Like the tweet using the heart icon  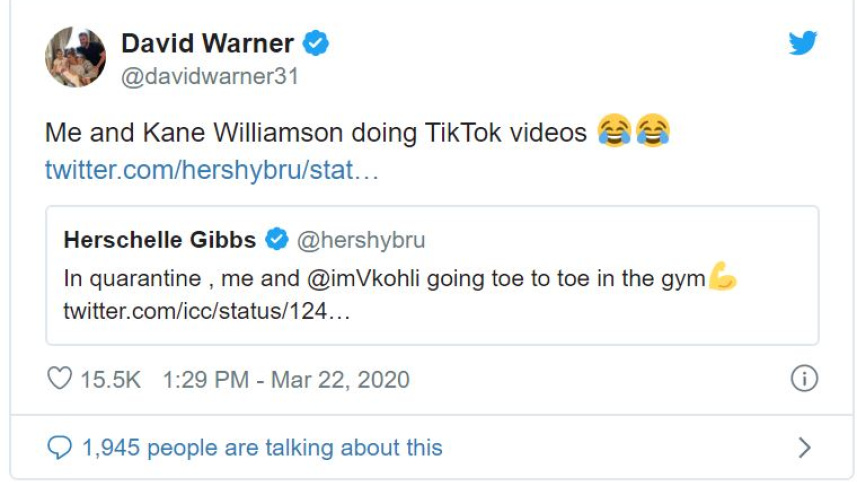pyautogui.click(x=60, y=379)
